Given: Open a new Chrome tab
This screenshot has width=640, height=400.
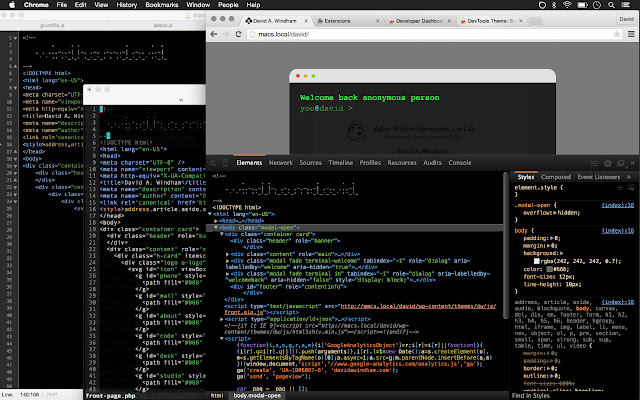Looking at the screenshot, I should [536, 21].
